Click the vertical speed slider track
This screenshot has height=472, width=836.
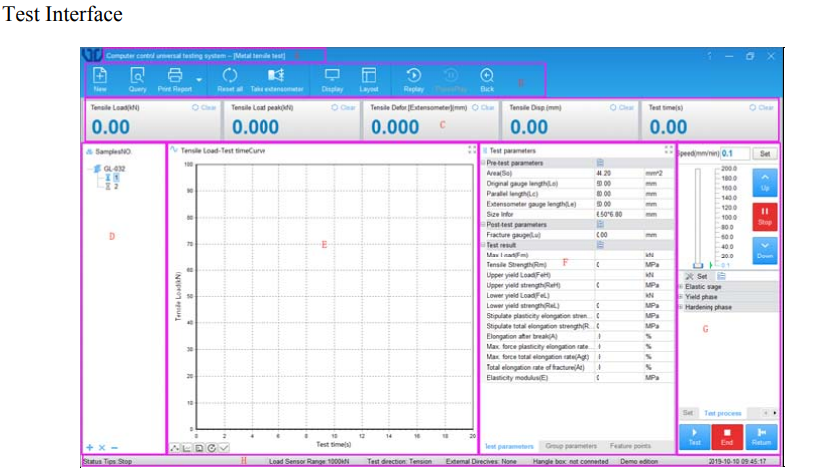697,215
